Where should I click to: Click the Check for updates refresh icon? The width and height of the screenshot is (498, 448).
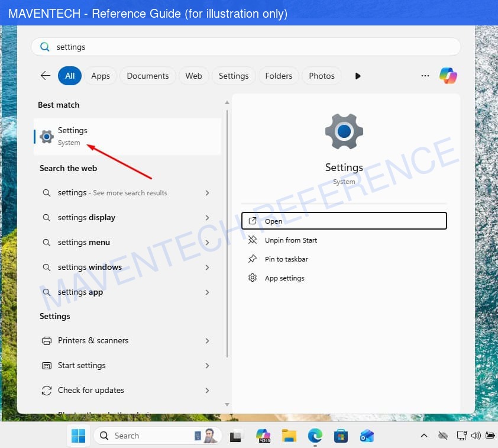click(47, 391)
